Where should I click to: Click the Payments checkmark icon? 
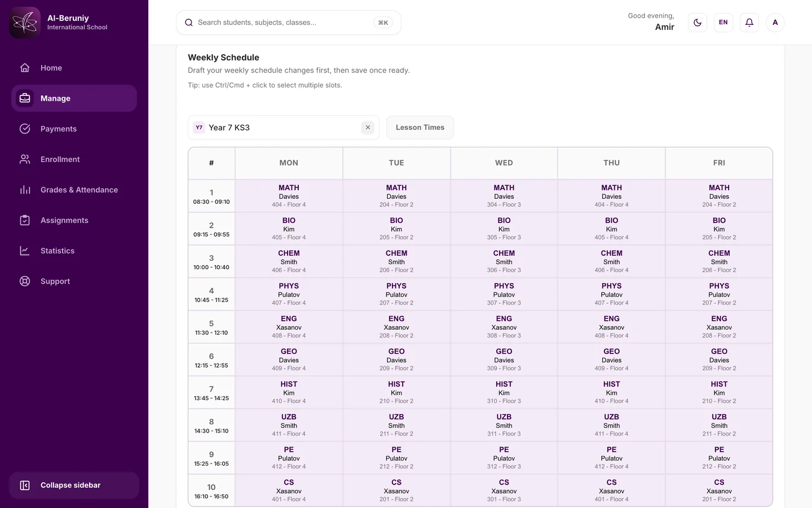coord(25,129)
